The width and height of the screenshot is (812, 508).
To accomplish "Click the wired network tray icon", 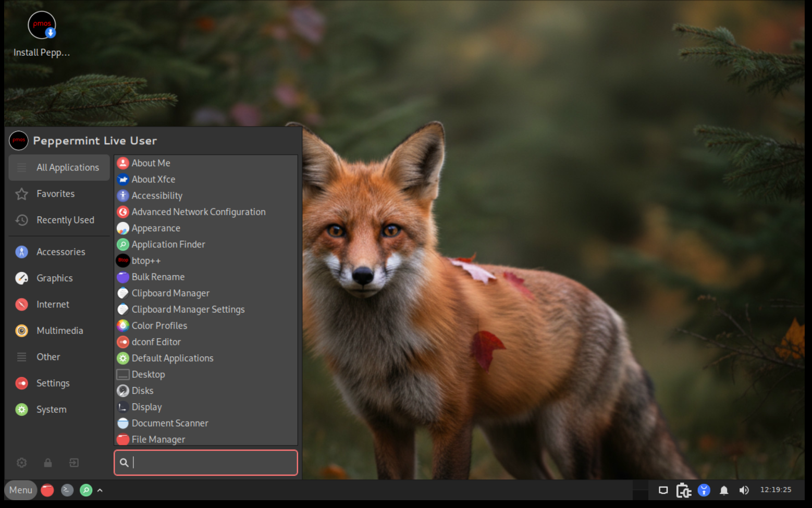I will pos(663,490).
